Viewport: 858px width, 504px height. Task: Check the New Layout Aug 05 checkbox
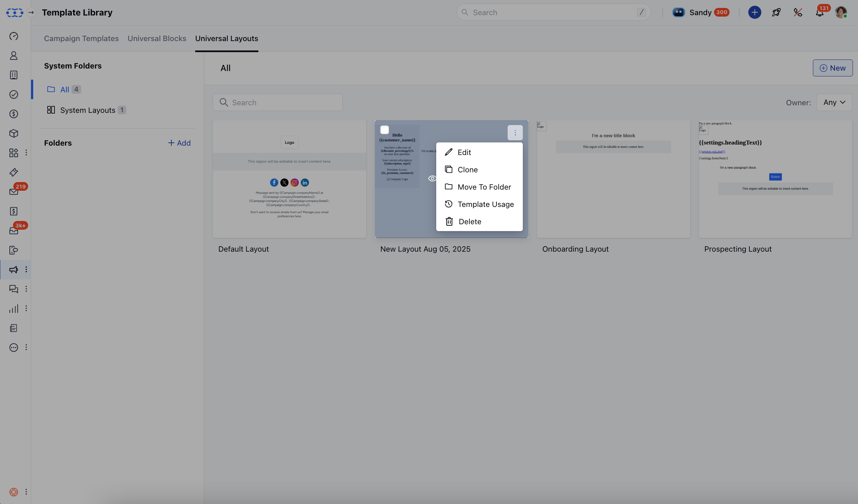pos(385,130)
